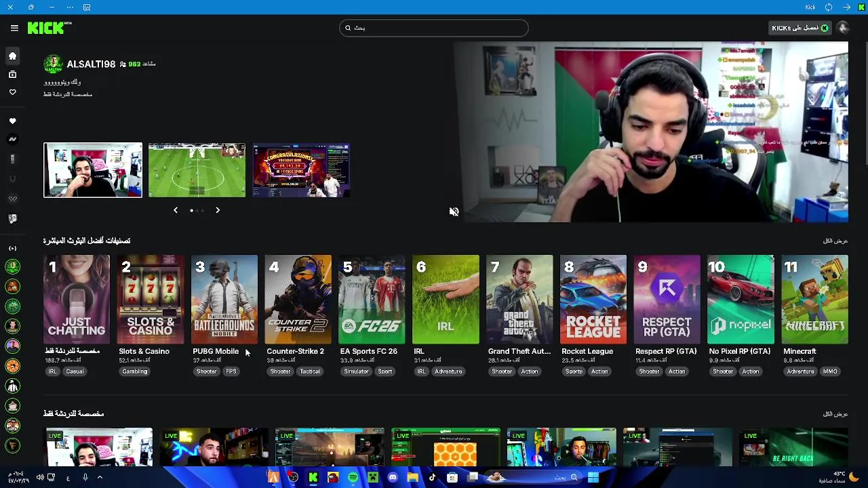Open the Grand Theft Auto category card
868x488 pixels.
click(519, 300)
